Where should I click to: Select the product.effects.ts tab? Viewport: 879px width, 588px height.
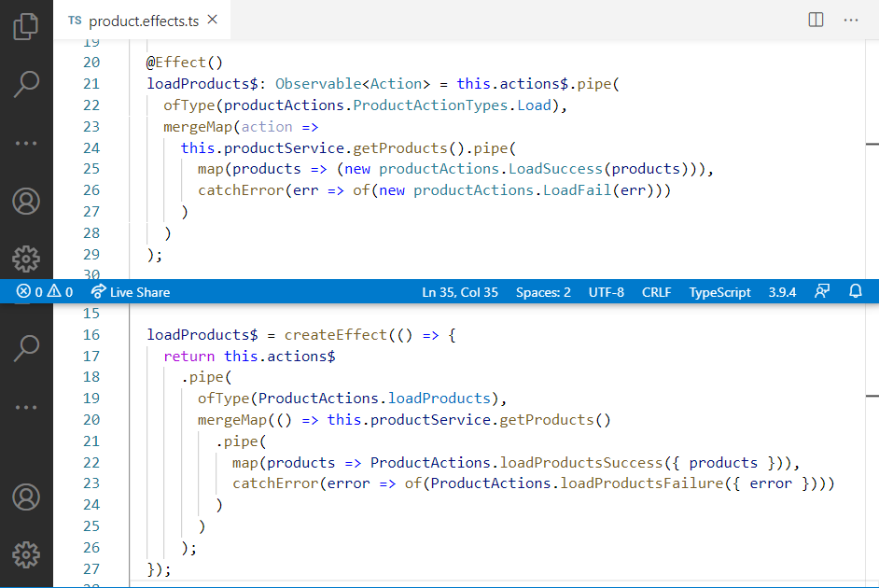click(141, 21)
